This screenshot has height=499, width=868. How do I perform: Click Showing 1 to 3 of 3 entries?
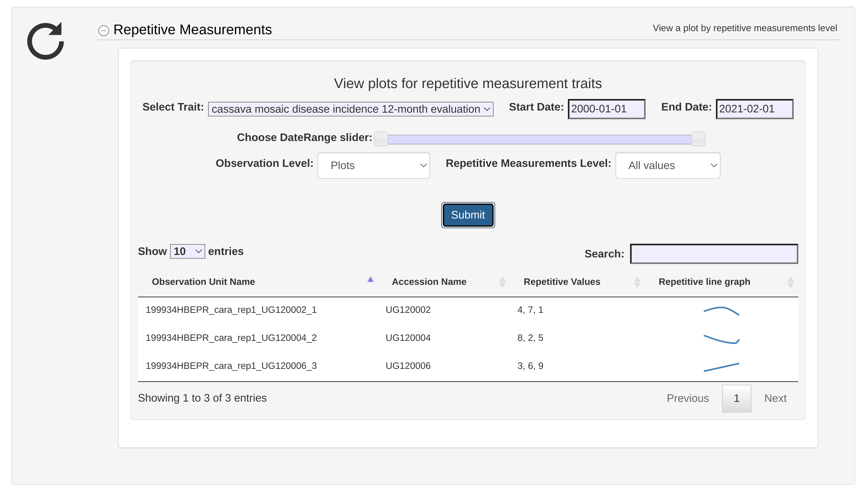tap(202, 398)
